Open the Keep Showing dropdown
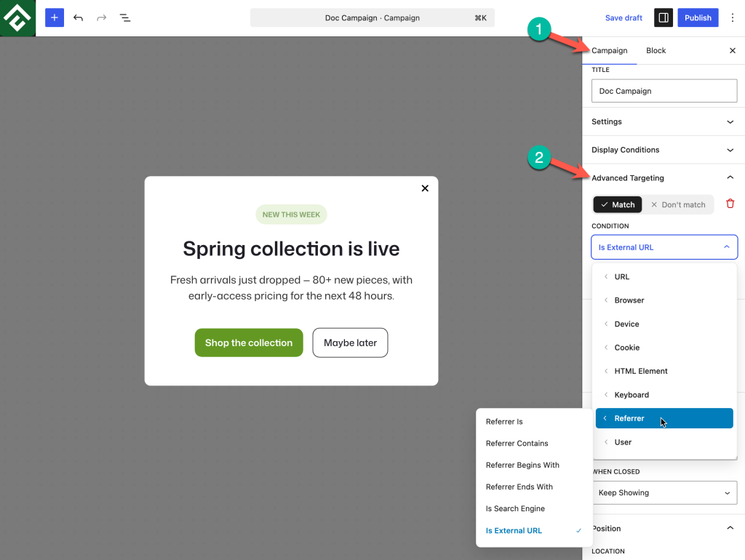This screenshot has width=745, height=560. 664,492
